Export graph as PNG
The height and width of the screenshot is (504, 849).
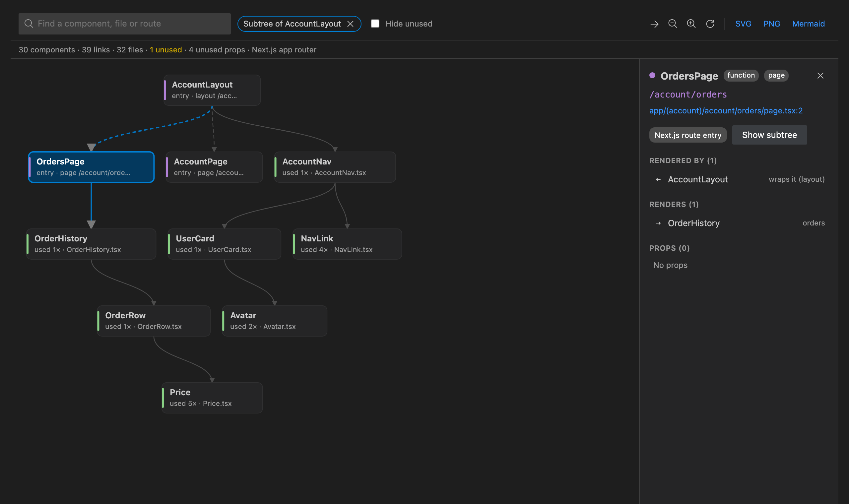coord(772,24)
